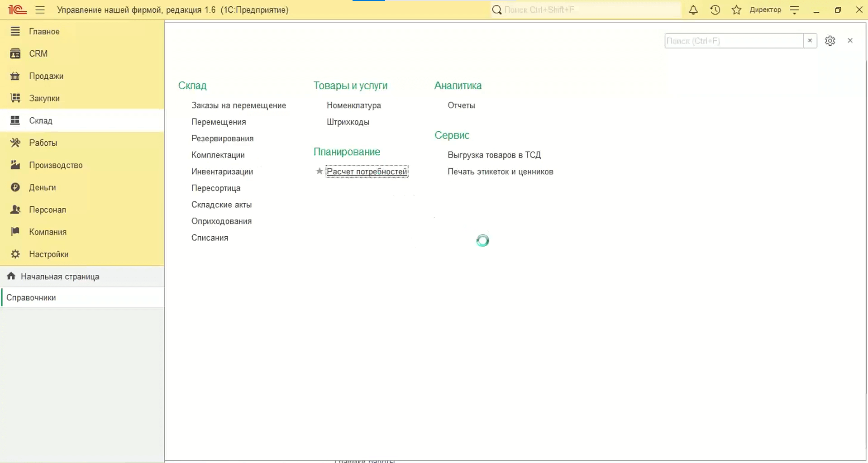
Task: Click the Товары и услуги heading
Action: click(x=350, y=85)
